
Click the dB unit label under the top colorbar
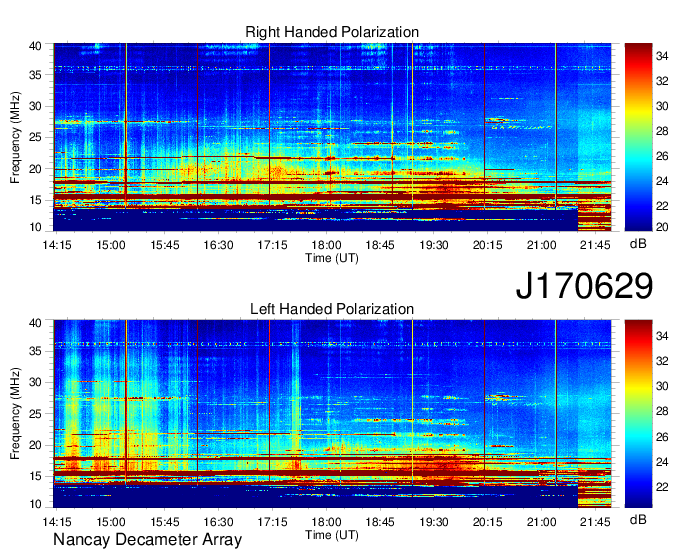[638, 244]
